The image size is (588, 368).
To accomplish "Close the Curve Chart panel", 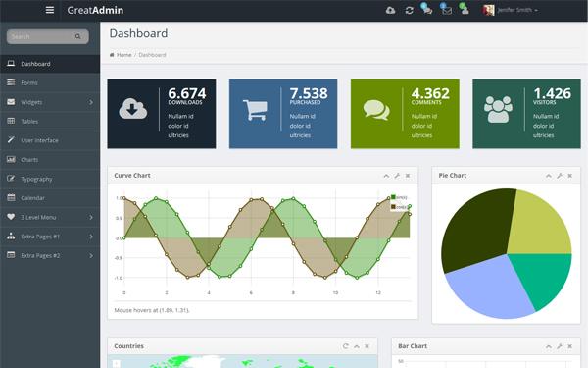I will click(x=408, y=176).
